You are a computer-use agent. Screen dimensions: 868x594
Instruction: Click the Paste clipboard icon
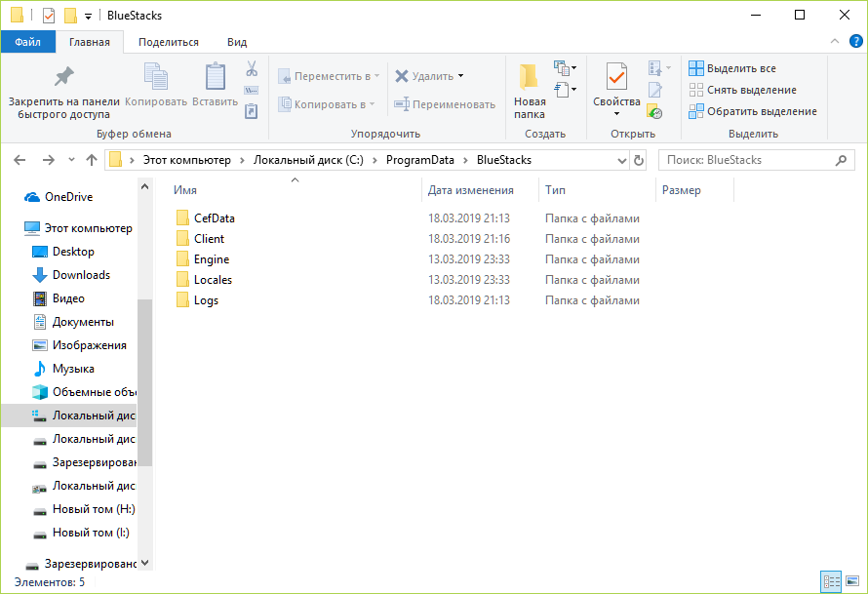[x=216, y=76]
